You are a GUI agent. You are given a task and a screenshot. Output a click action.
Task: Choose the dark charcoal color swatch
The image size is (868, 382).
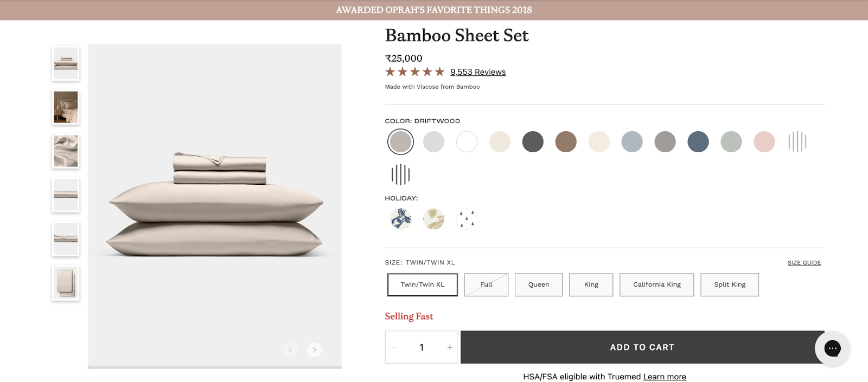pyautogui.click(x=533, y=142)
